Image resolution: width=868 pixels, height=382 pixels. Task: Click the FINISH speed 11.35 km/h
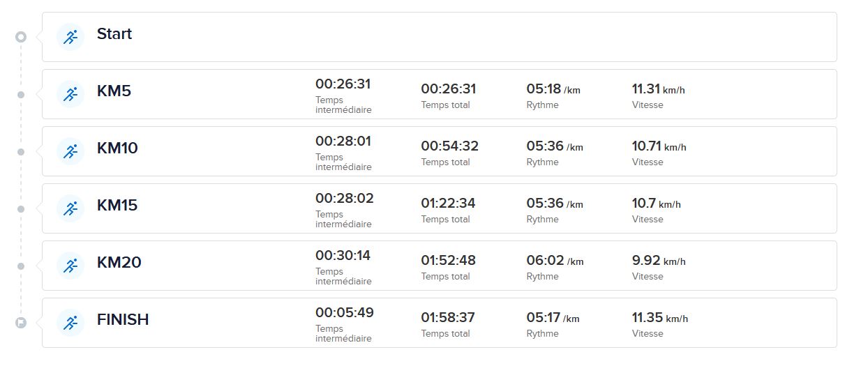tap(660, 318)
